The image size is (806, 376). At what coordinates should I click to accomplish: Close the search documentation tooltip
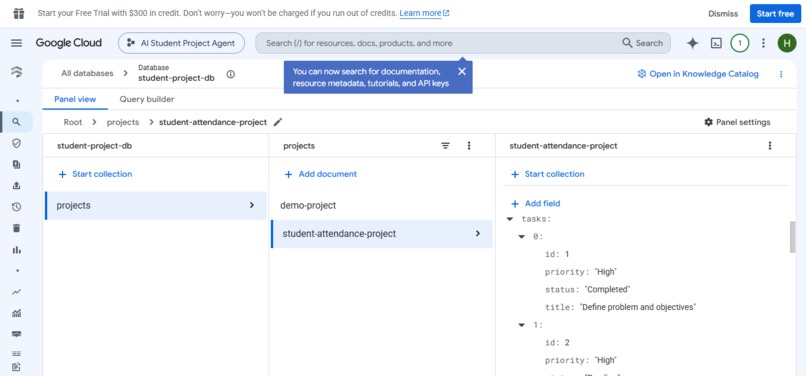point(462,71)
